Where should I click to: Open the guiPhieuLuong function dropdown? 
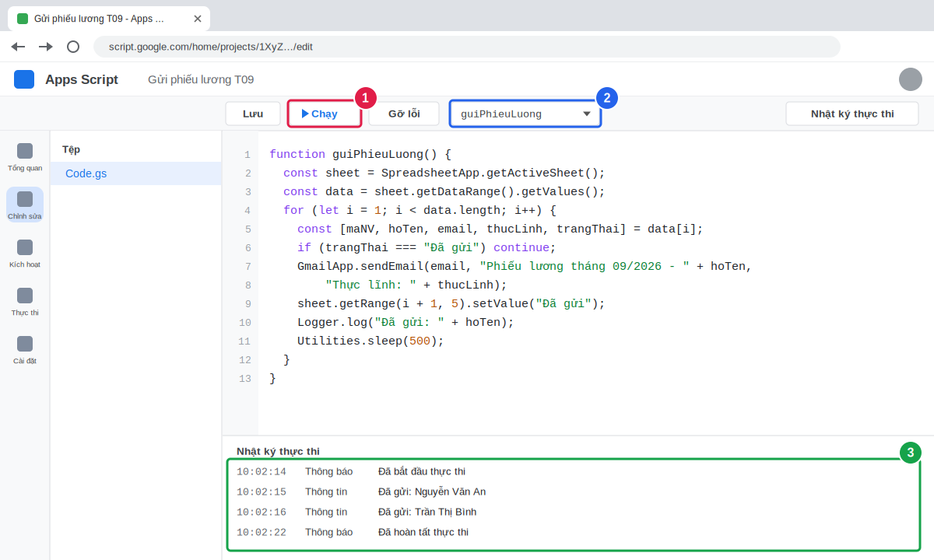525,114
